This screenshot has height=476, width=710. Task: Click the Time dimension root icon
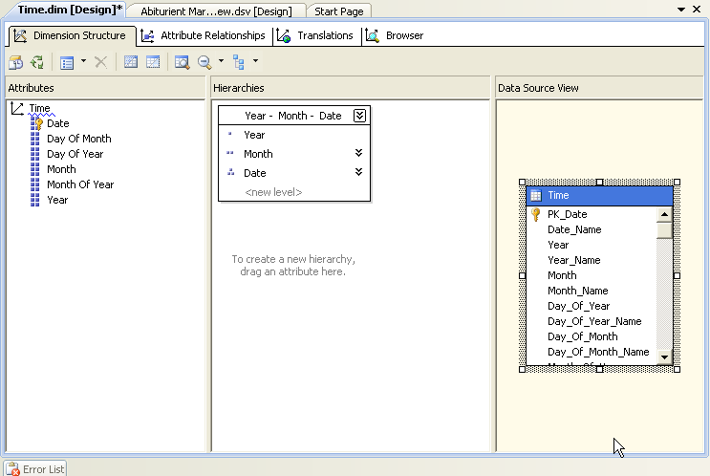(x=17, y=108)
